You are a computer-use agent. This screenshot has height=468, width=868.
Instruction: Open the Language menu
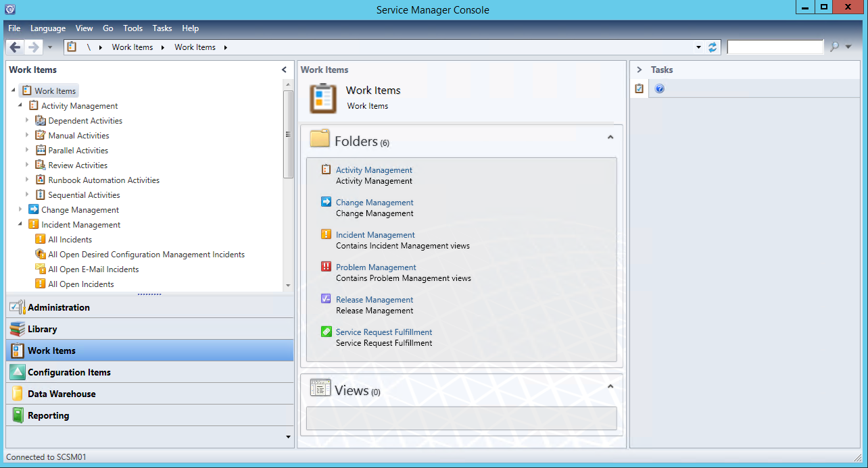click(x=48, y=28)
